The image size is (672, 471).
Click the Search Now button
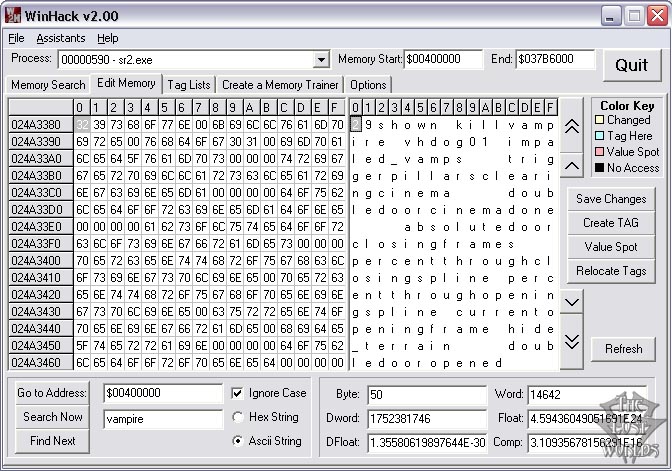52,417
